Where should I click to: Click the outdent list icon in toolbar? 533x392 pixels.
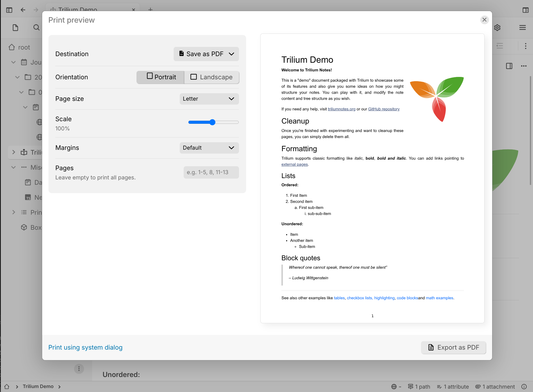[x=500, y=46]
